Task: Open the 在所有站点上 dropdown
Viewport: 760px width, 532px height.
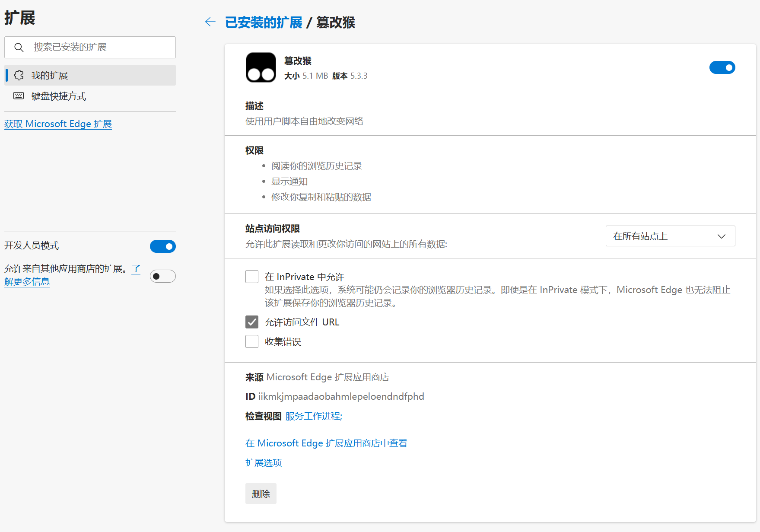Action: tap(670, 236)
